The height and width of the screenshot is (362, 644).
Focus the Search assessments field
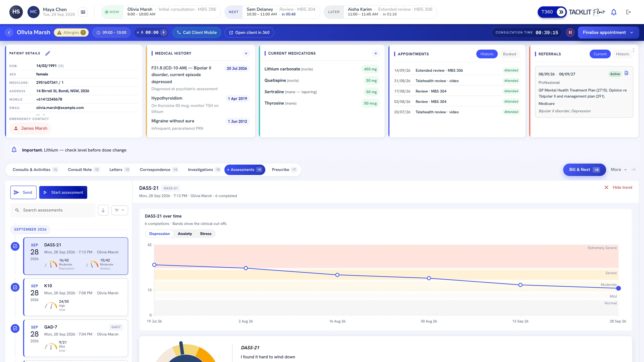point(53,210)
